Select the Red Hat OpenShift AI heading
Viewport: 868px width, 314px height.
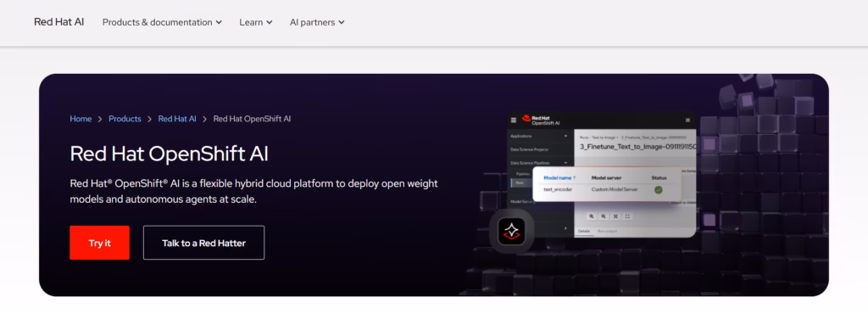169,154
